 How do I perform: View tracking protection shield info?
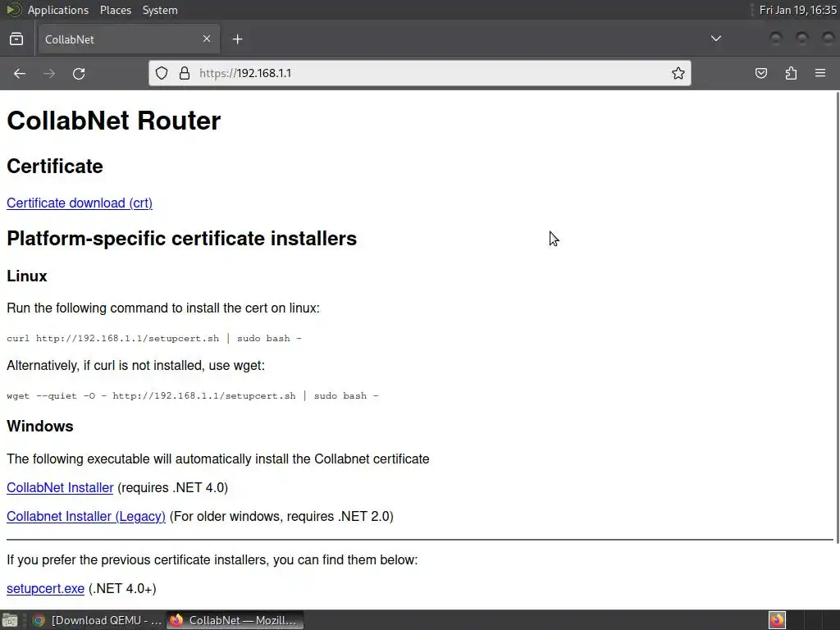pyautogui.click(x=162, y=73)
